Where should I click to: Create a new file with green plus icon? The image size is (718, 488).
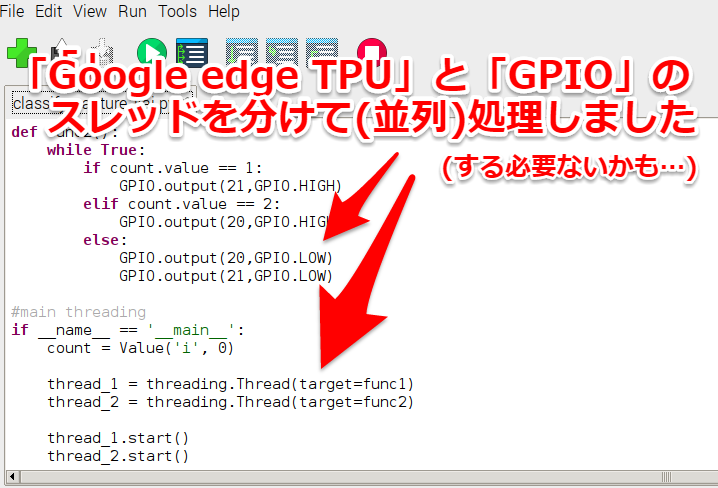[x=22, y=53]
